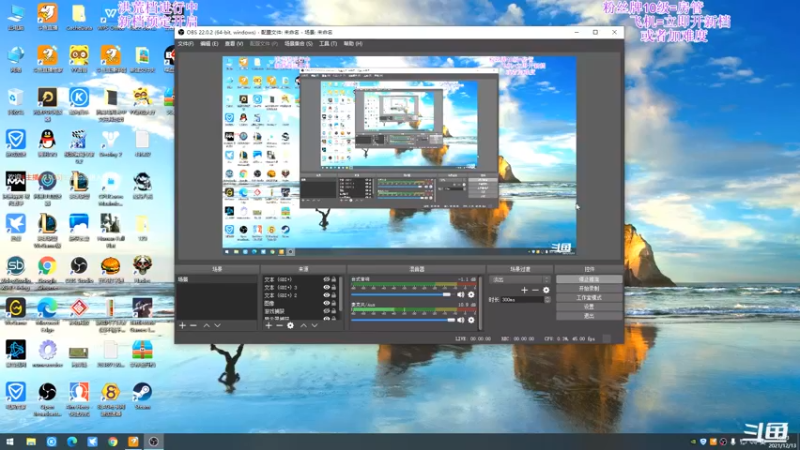Image resolution: width=800 pixels, height=450 pixels.
Task: Toggle visibility of the 文本 (GDI+) 3 source
Action: (x=327, y=287)
